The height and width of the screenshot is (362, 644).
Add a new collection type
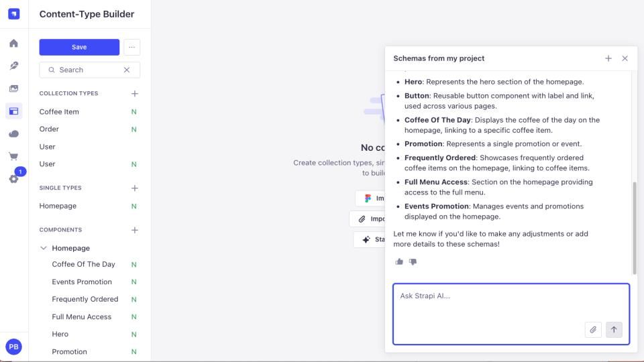pyautogui.click(x=135, y=94)
